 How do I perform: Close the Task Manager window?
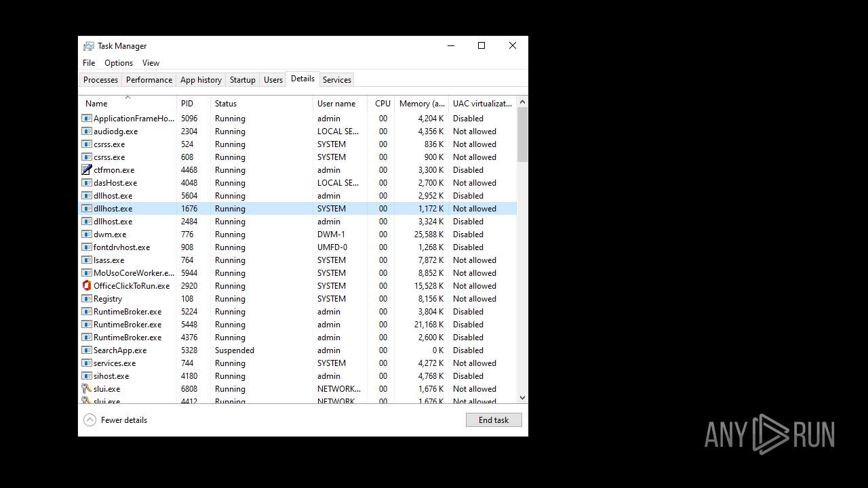click(x=513, y=45)
